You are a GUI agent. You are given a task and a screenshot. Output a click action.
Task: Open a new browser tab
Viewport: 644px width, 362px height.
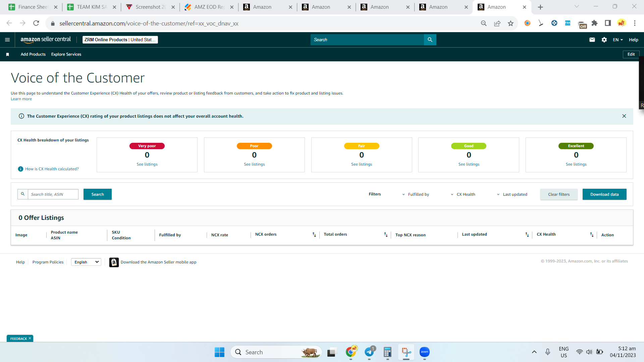(x=540, y=7)
